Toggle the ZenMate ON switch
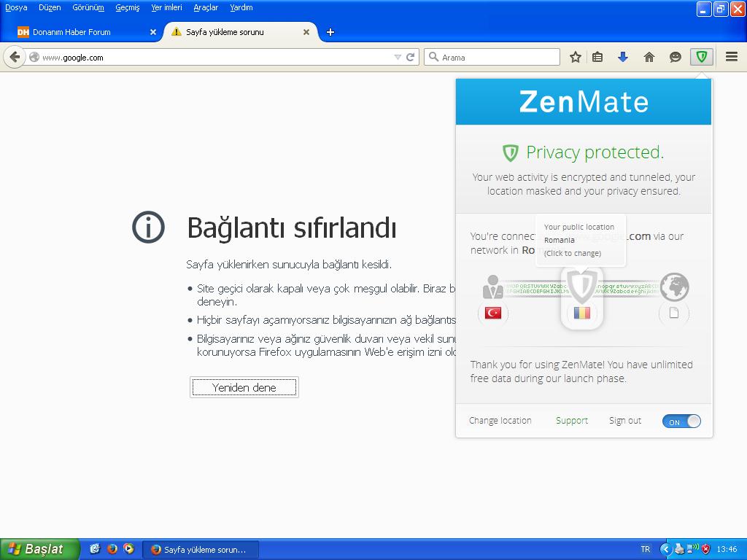 click(681, 421)
